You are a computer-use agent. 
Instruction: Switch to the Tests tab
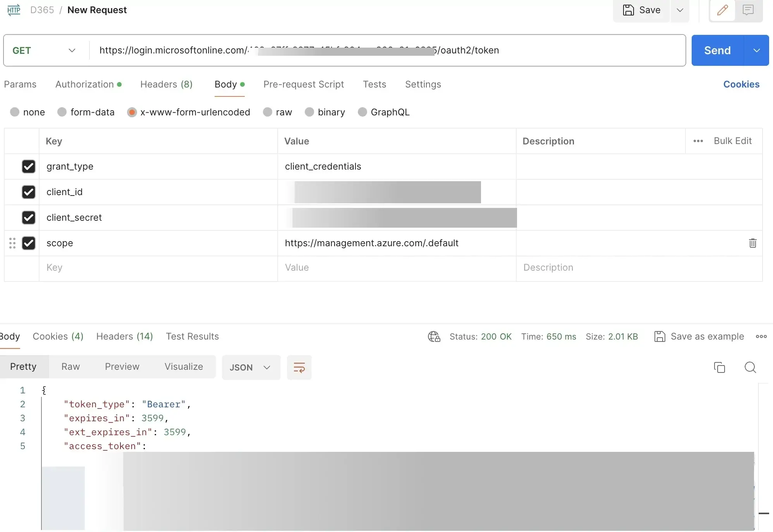(374, 84)
